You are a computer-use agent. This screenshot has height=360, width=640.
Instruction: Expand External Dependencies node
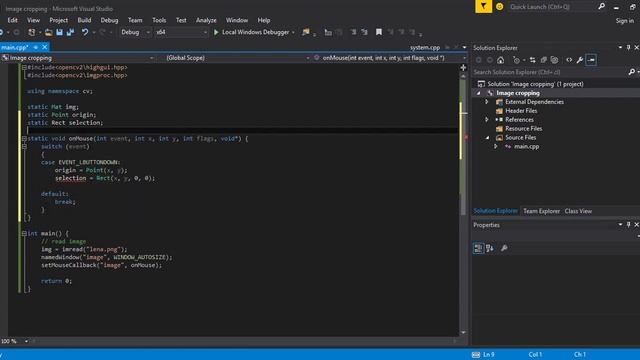coord(487,102)
